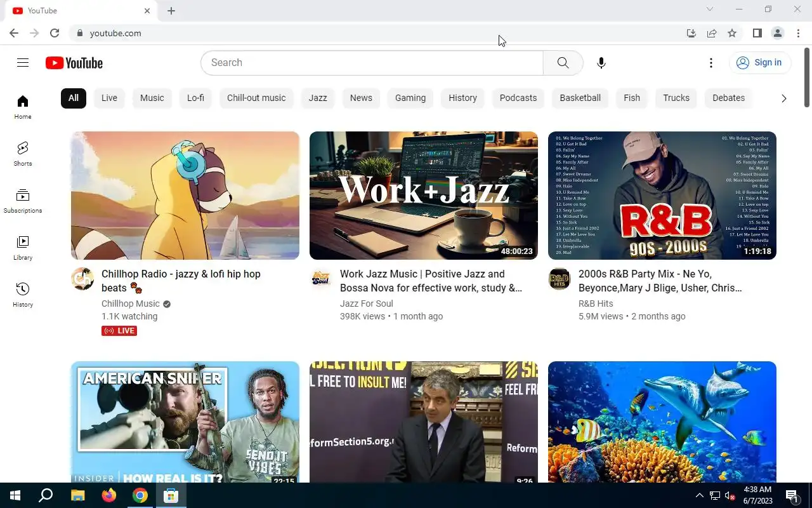Open 2000s R&B Party Mix title

[660, 281]
